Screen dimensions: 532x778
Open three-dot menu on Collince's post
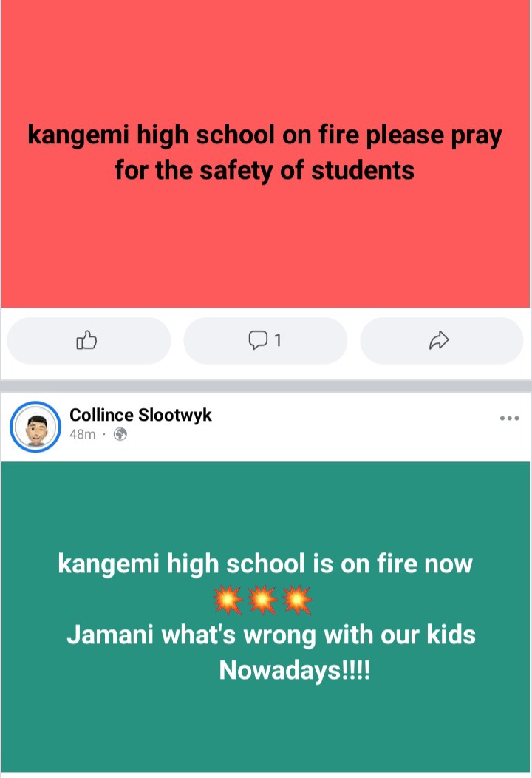(509, 419)
